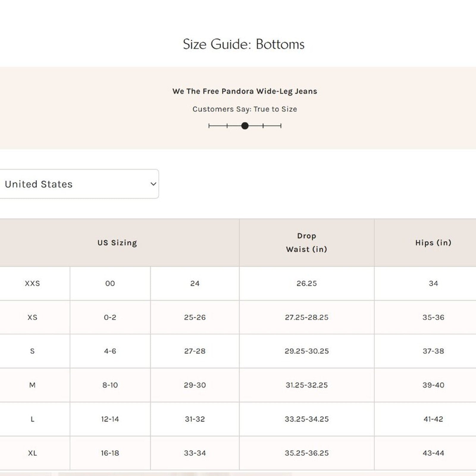Click the M size row label
Viewport: 476px width, 476px height.
[32, 385]
